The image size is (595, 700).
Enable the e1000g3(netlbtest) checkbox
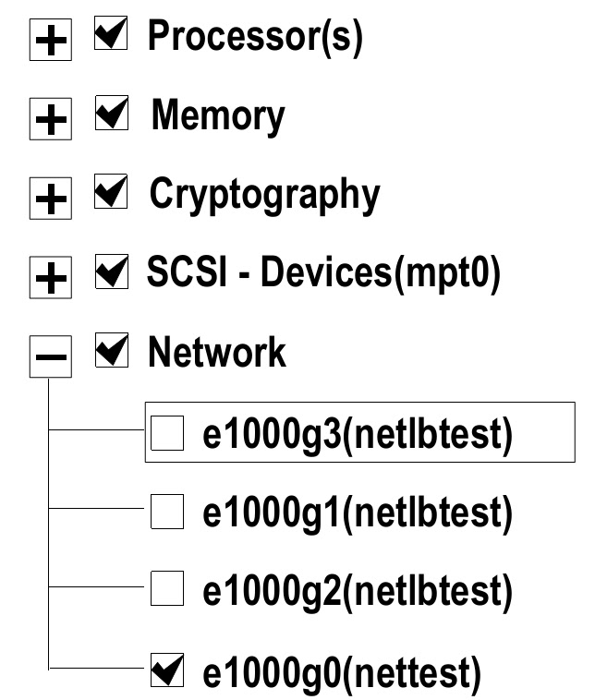[x=167, y=433]
